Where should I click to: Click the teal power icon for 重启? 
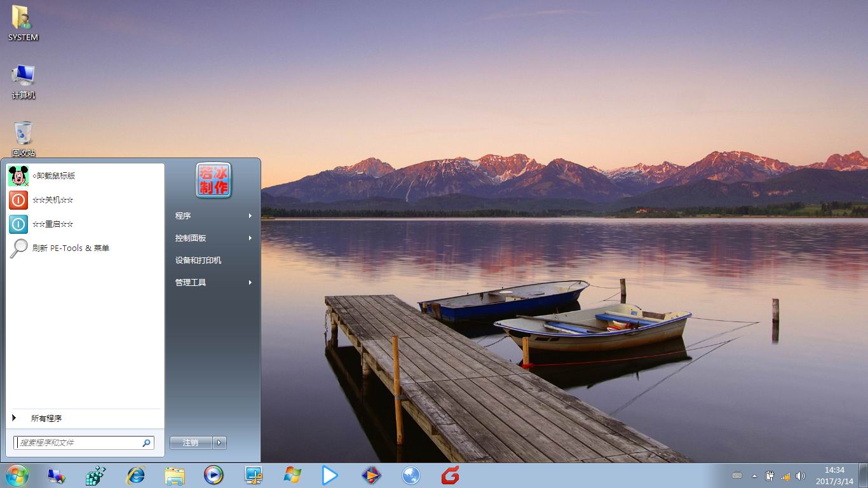18,224
